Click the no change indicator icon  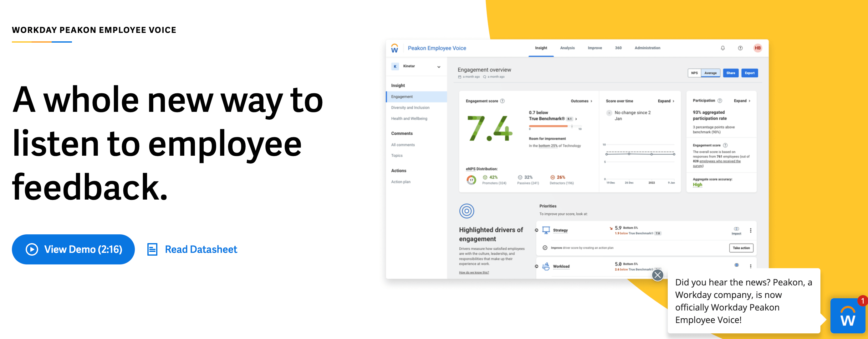tap(609, 113)
